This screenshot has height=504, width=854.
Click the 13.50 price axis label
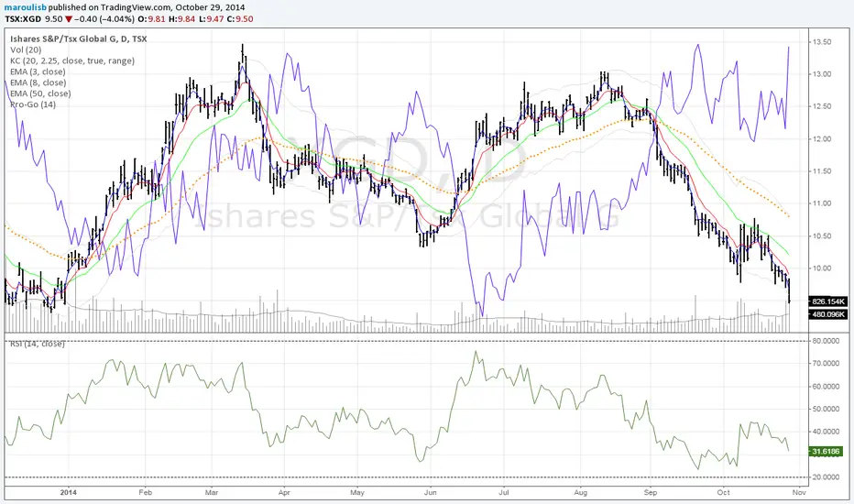pos(821,42)
